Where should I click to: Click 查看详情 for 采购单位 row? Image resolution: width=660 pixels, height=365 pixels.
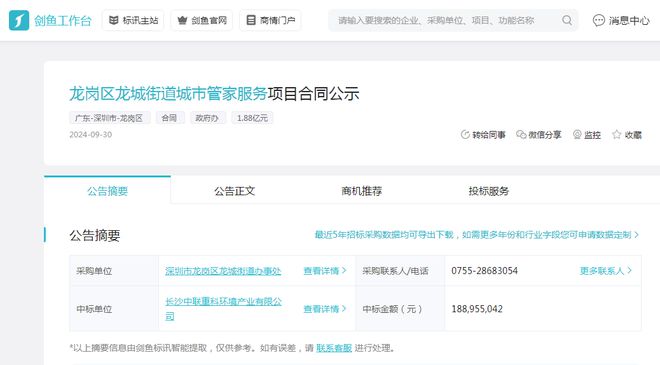tap(325, 271)
